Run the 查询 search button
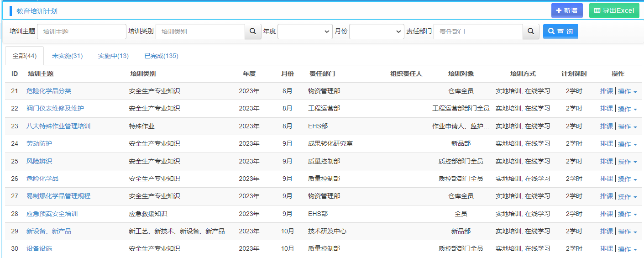Screen dimensions: 644x258 coord(560,32)
